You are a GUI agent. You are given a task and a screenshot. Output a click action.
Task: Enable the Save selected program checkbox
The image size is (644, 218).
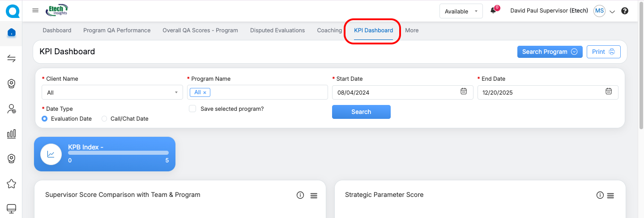click(x=192, y=109)
